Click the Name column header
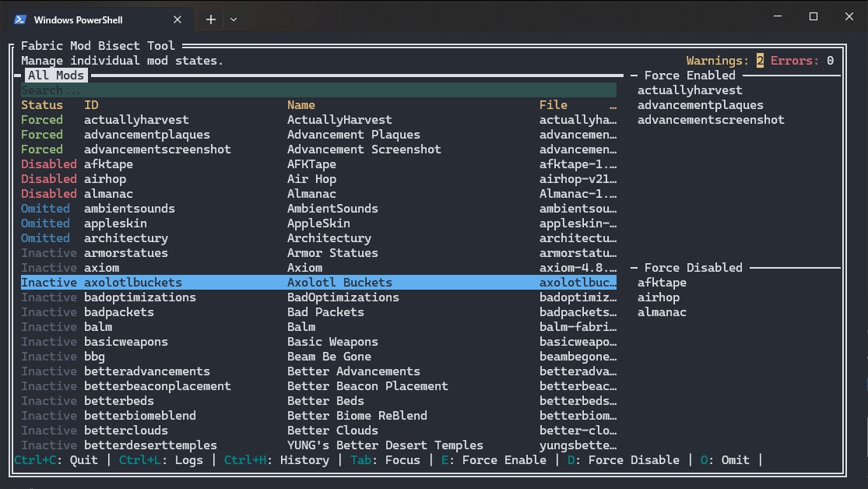Image resolution: width=868 pixels, height=489 pixels. click(301, 105)
